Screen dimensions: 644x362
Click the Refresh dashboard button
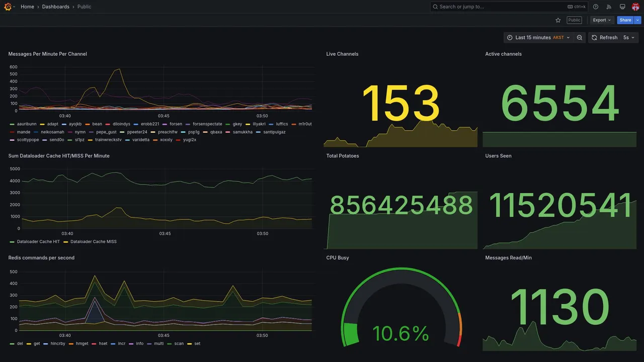click(604, 38)
